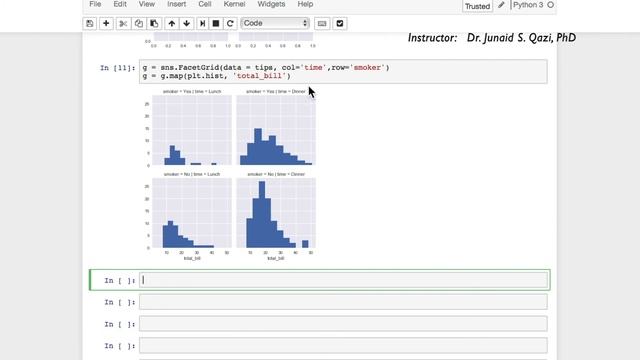Open the Kernel menu
The height and width of the screenshot is (360, 640).
click(x=234, y=4)
